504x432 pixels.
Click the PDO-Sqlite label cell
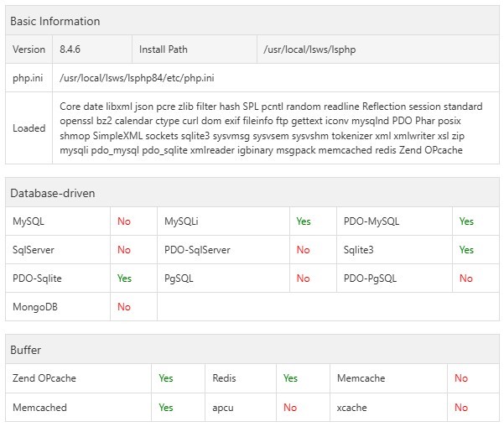tap(37, 278)
